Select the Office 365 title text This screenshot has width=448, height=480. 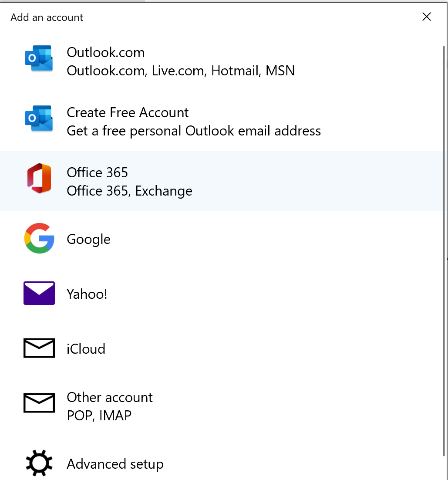point(97,172)
